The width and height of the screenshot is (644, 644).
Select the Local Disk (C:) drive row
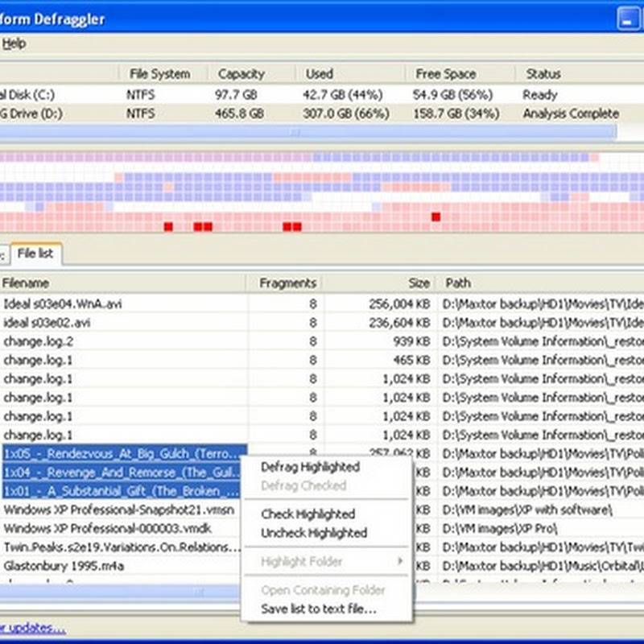coord(322,95)
